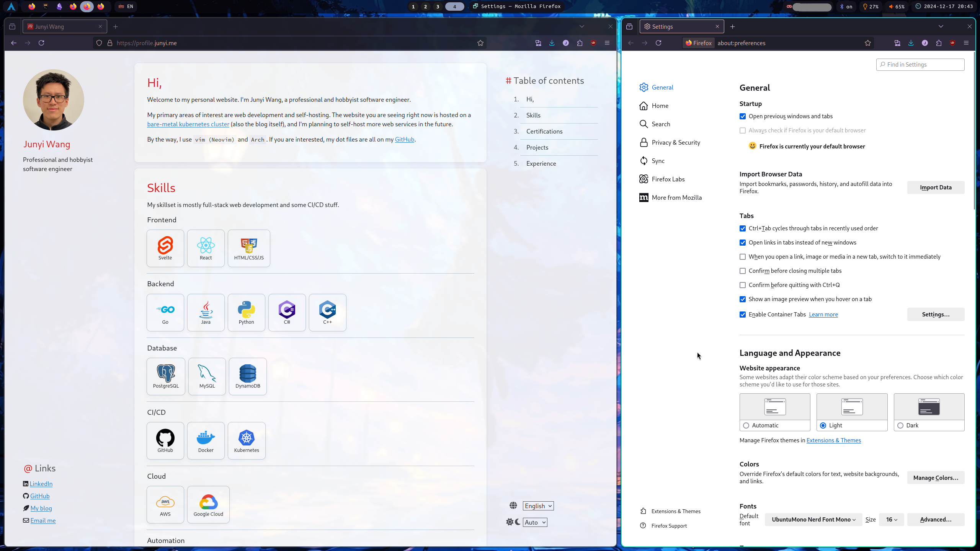
Task: Open the bare-metal kubernetes cluster link
Action: pos(188,124)
